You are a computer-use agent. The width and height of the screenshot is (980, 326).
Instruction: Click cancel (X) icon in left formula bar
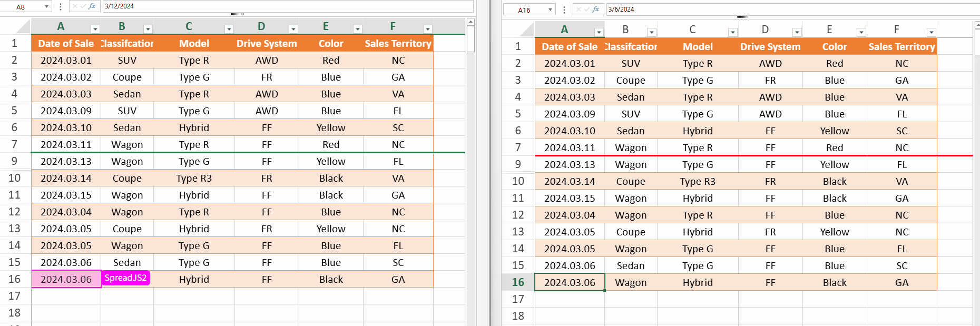click(x=75, y=6)
